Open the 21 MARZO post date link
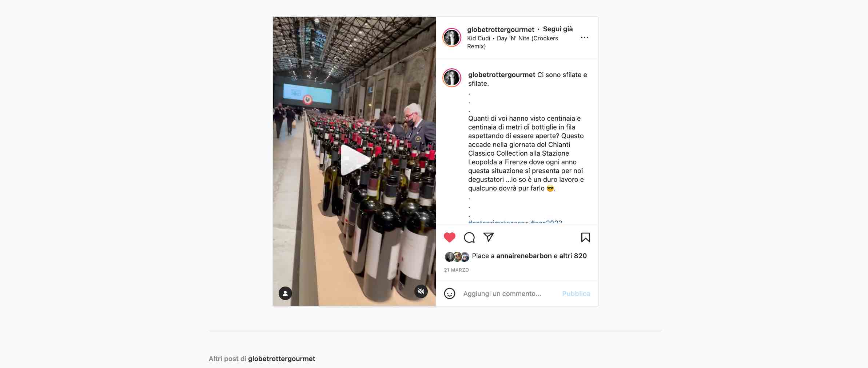 (x=456, y=270)
